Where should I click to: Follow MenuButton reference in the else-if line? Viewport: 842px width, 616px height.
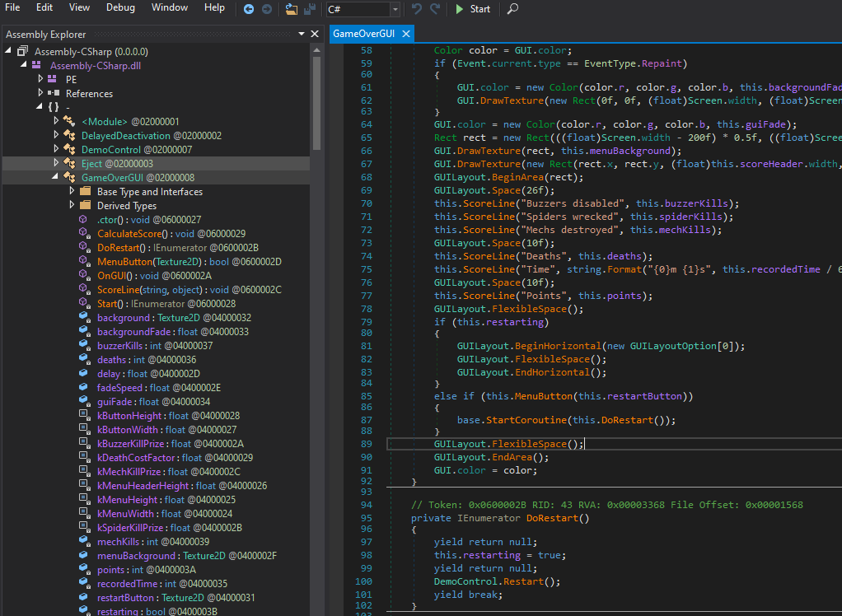544,396
